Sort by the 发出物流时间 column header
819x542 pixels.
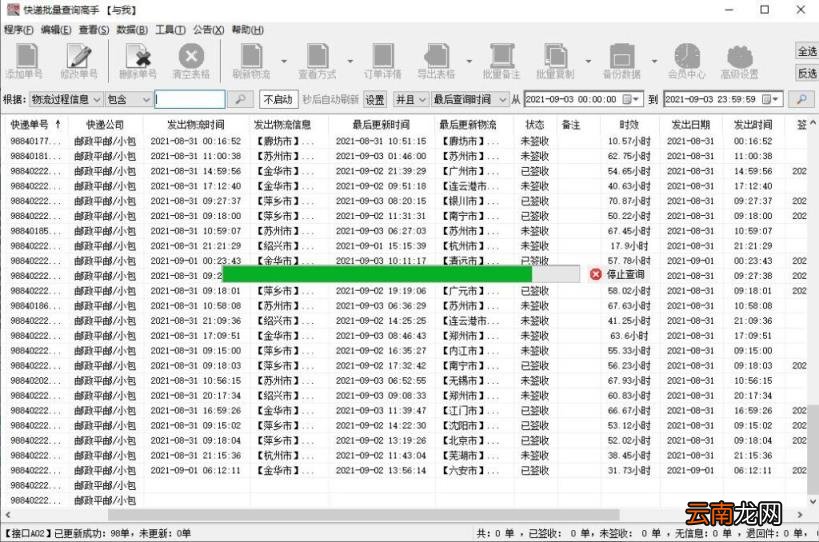[196, 125]
